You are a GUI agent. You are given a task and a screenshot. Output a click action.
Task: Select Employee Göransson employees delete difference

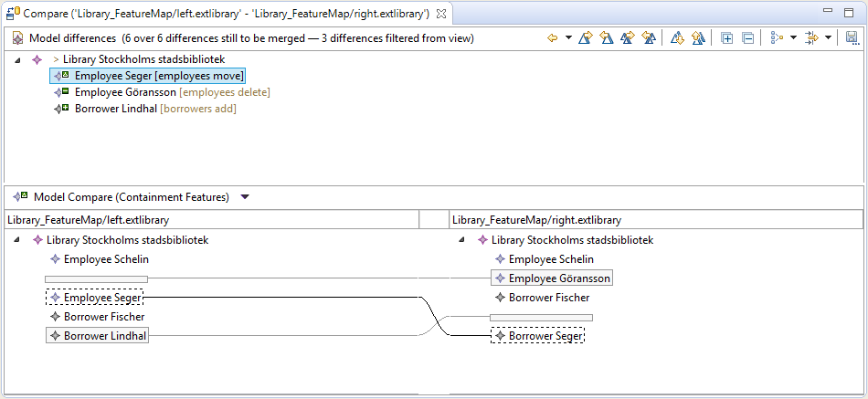(172, 92)
